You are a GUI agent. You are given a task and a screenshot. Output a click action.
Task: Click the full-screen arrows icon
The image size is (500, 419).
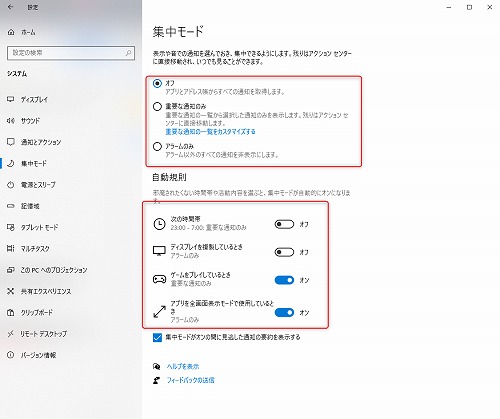(x=159, y=312)
